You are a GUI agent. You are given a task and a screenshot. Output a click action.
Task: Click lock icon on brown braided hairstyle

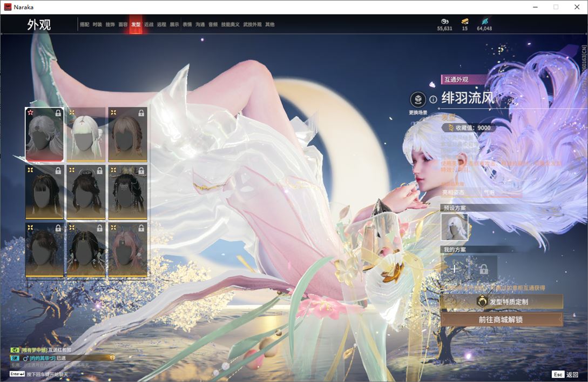click(x=141, y=112)
